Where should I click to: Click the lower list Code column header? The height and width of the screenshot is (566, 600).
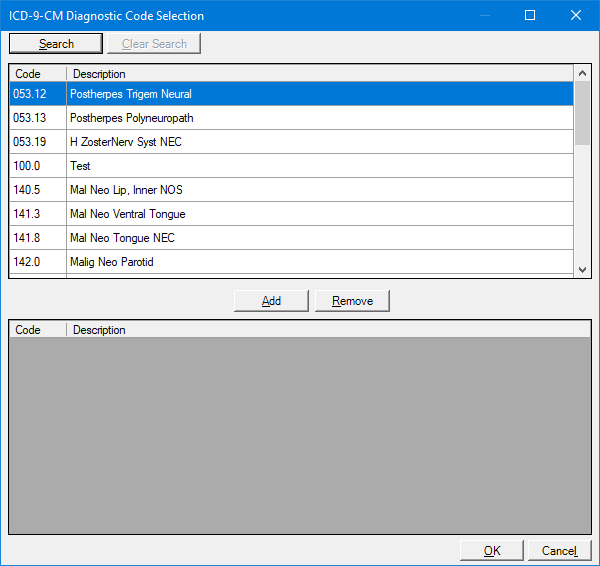pyautogui.click(x=37, y=329)
